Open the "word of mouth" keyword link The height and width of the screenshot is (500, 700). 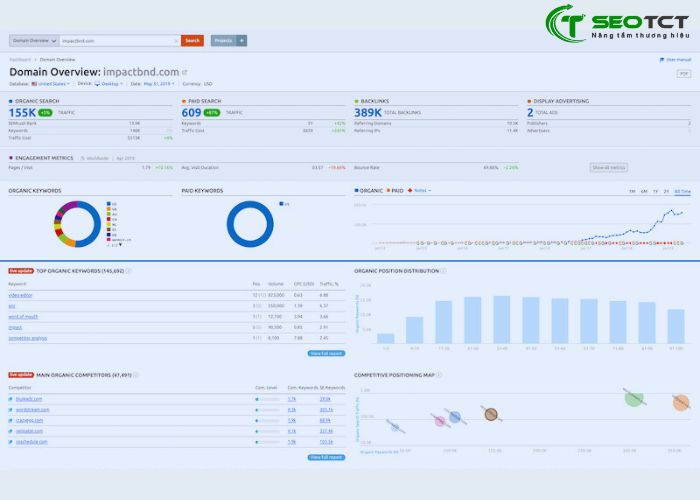click(23, 317)
